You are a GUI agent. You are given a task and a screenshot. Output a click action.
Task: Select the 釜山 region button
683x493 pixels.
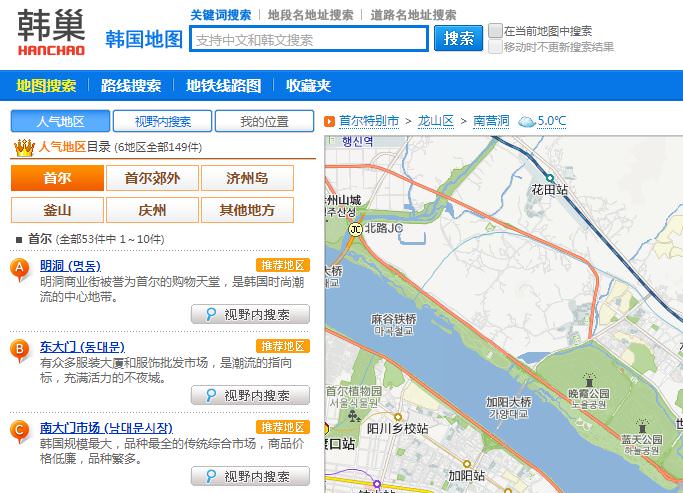coord(57,210)
